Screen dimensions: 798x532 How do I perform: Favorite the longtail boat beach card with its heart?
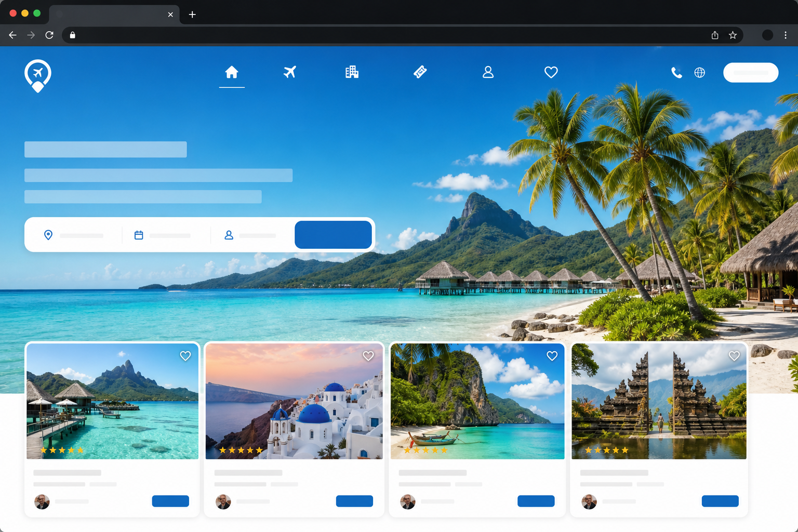tap(552, 356)
